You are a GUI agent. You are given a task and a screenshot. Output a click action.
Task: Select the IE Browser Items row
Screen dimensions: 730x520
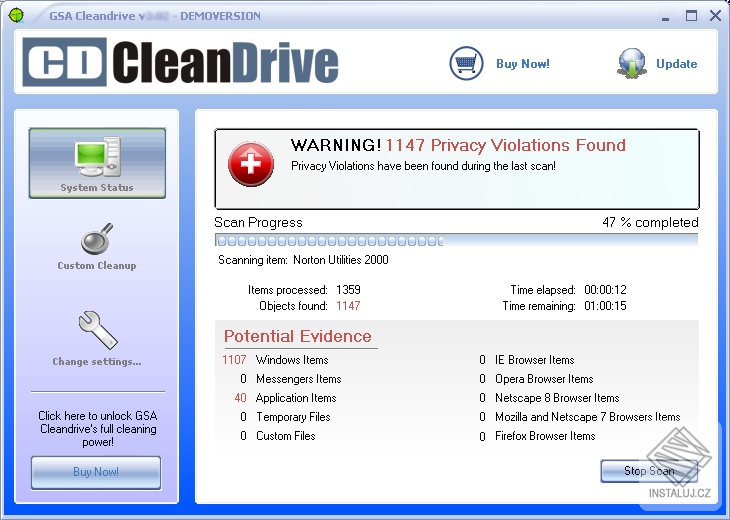(527, 360)
